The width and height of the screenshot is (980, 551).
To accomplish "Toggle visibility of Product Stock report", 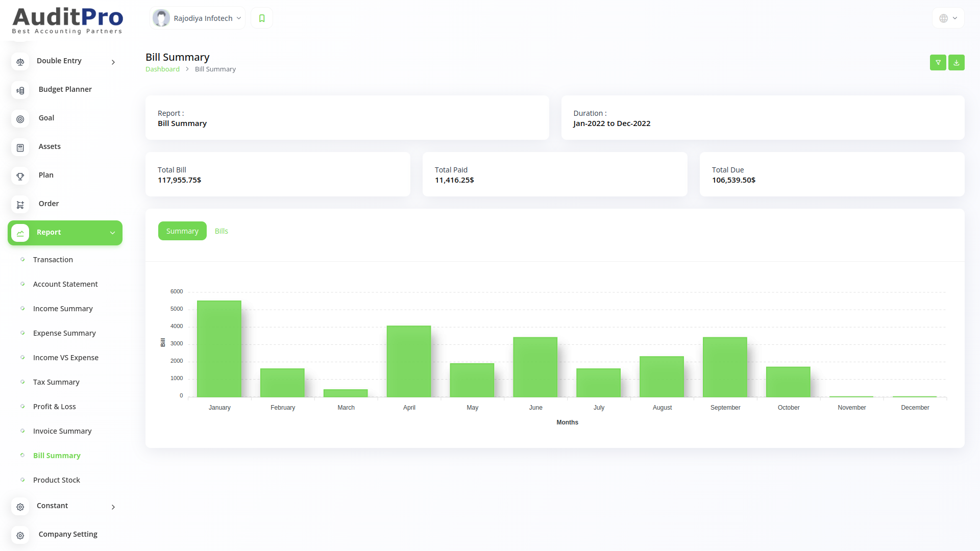I will 57,480.
